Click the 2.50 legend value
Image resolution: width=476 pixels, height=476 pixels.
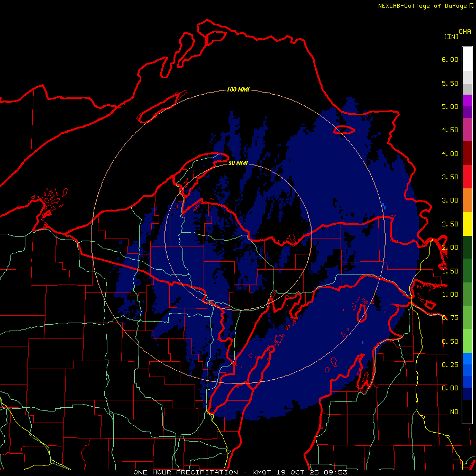coord(450,224)
